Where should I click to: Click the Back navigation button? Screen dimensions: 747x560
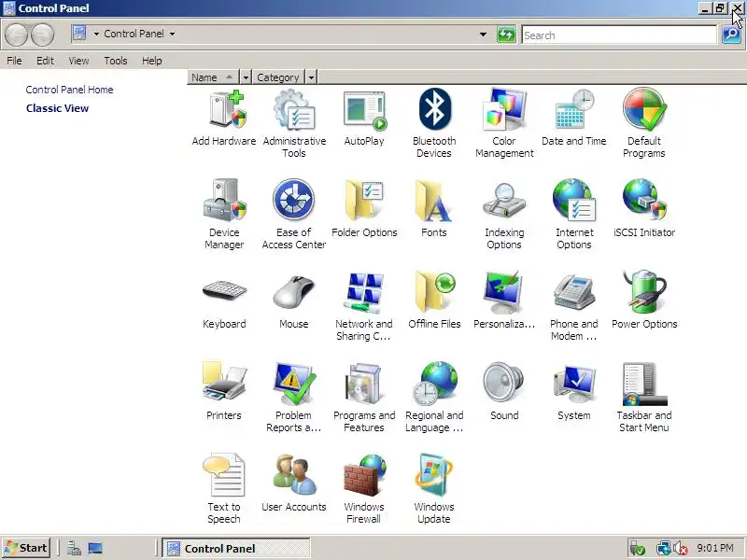coord(16,35)
